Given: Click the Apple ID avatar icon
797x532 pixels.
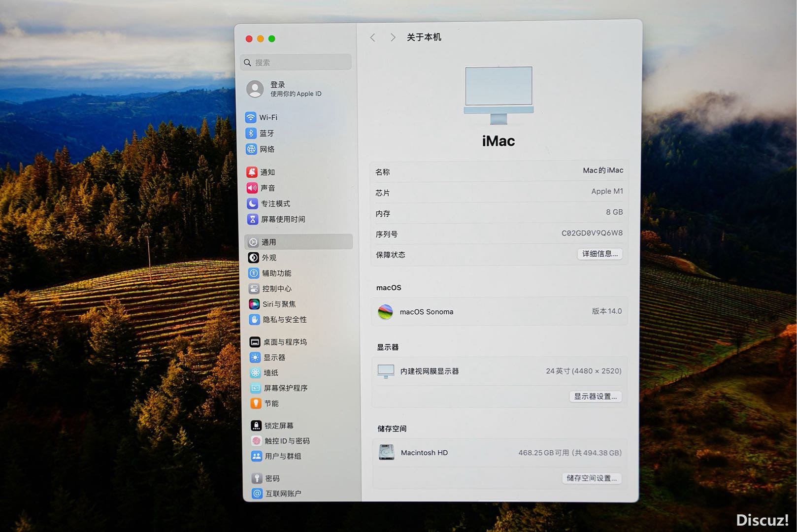Looking at the screenshot, I should (255, 89).
